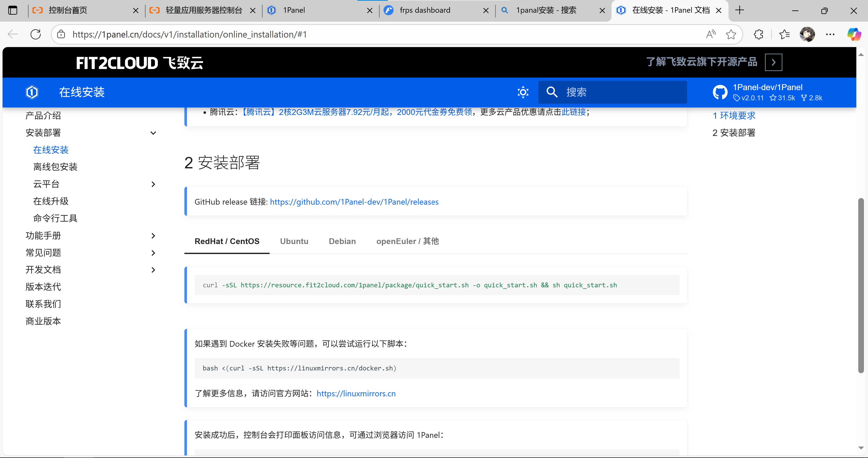Expand the 常见问题 sidebar section

(153, 253)
